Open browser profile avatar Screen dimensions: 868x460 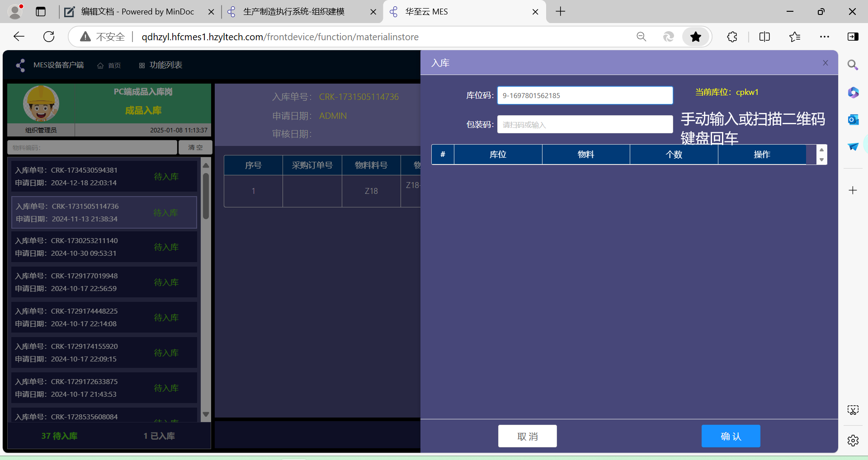(16, 11)
